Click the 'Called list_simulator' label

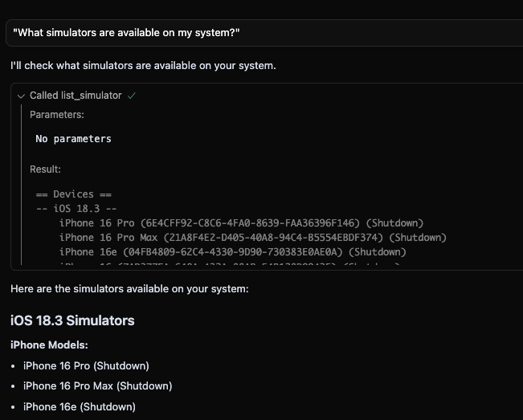[x=76, y=96]
